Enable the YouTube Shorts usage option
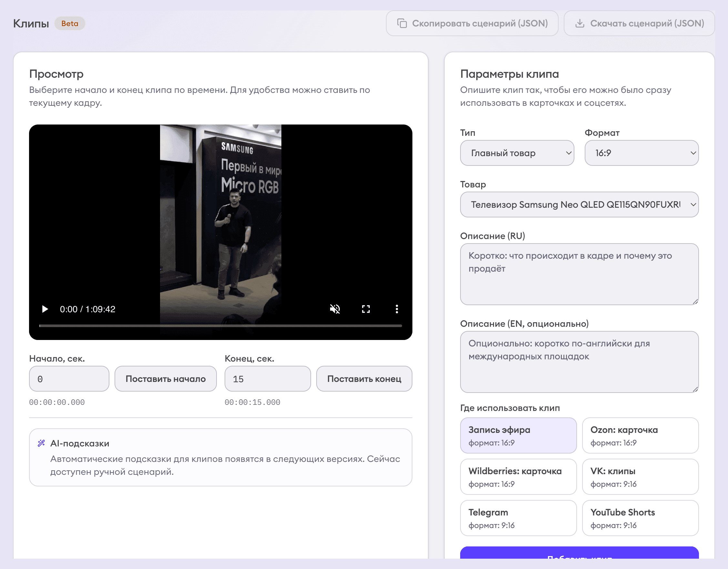The height and width of the screenshot is (569, 728). tap(640, 518)
